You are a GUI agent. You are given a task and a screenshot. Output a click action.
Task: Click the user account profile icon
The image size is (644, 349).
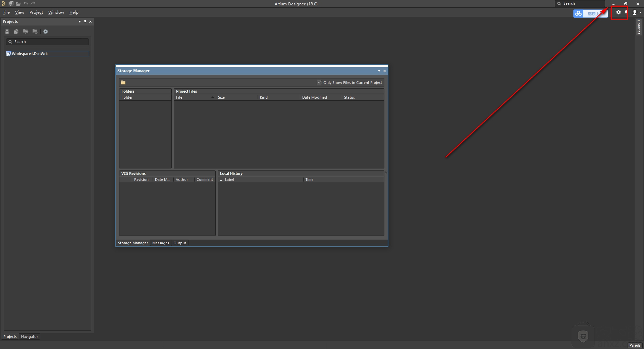[635, 12]
